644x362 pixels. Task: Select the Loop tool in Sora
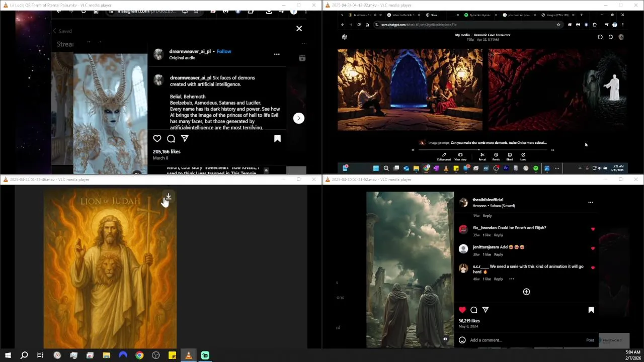(x=523, y=156)
